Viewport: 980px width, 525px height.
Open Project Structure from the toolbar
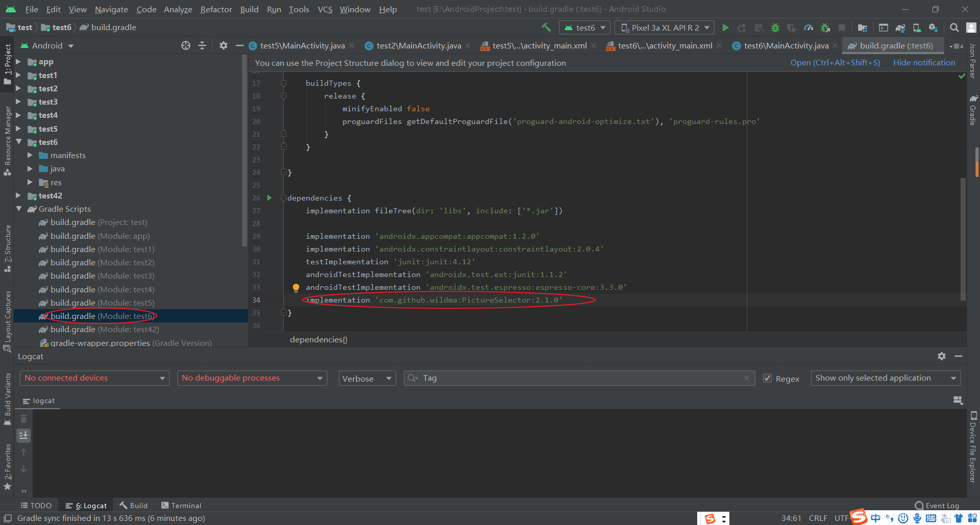pos(863,28)
